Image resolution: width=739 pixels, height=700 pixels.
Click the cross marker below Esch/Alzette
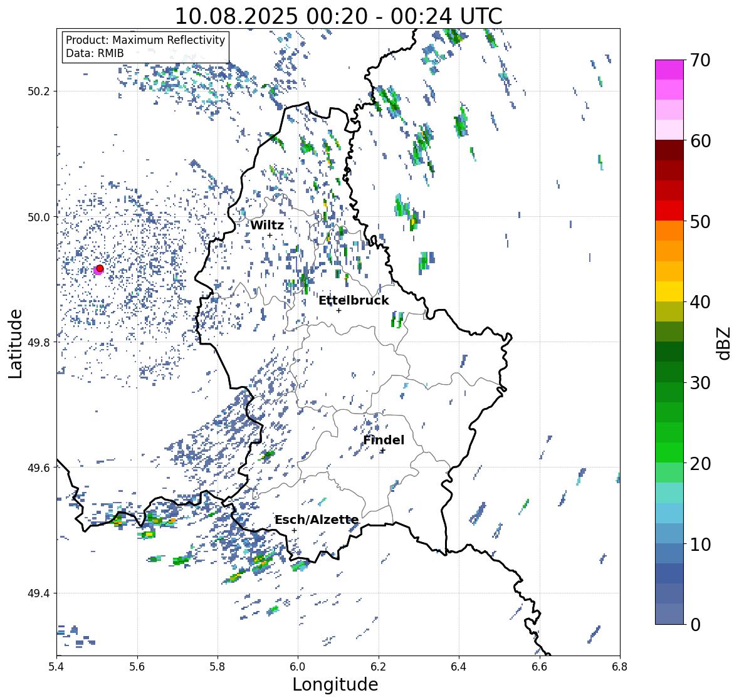(294, 530)
